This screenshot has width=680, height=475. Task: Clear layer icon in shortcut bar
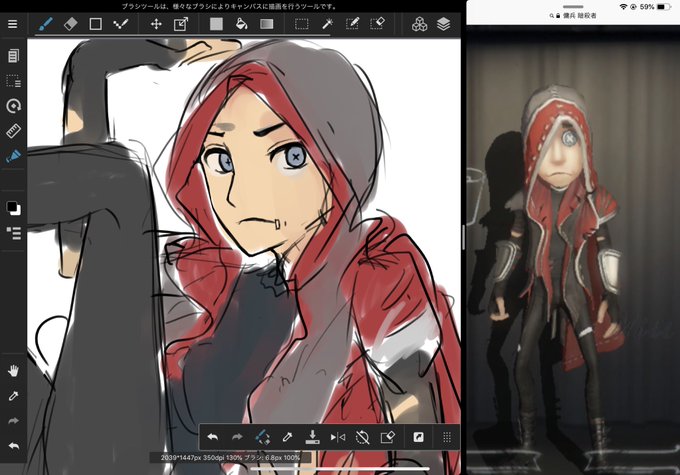point(387,437)
